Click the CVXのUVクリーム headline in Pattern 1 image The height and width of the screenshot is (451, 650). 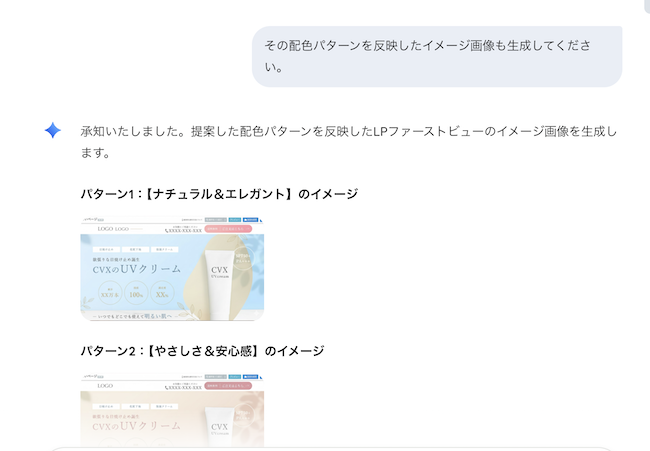tap(137, 269)
